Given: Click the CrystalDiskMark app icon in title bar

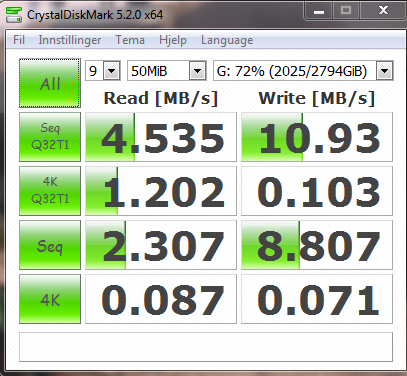Looking at the screenshot, I should (14, 15).
